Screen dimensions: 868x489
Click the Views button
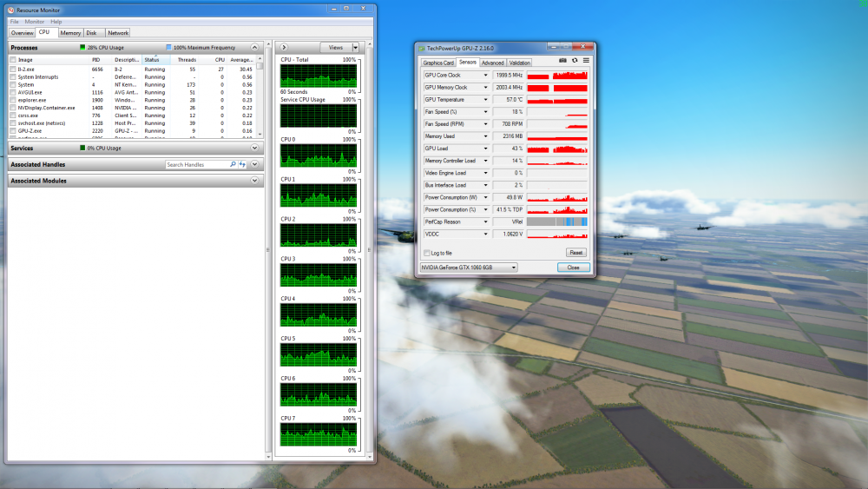335,48
